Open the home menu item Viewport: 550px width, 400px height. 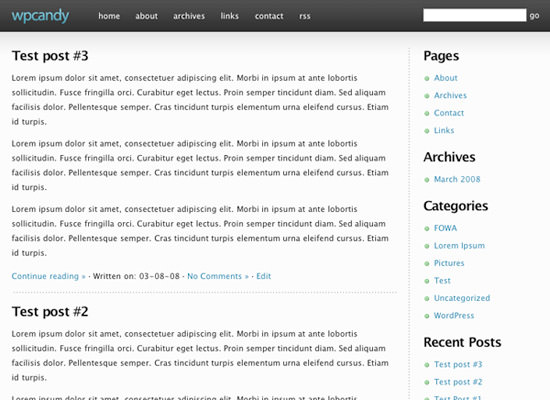tap(109, 16)
